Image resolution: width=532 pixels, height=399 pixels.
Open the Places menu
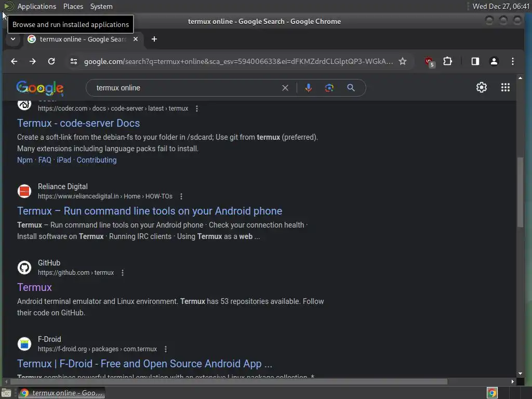[x=73, y=6]
